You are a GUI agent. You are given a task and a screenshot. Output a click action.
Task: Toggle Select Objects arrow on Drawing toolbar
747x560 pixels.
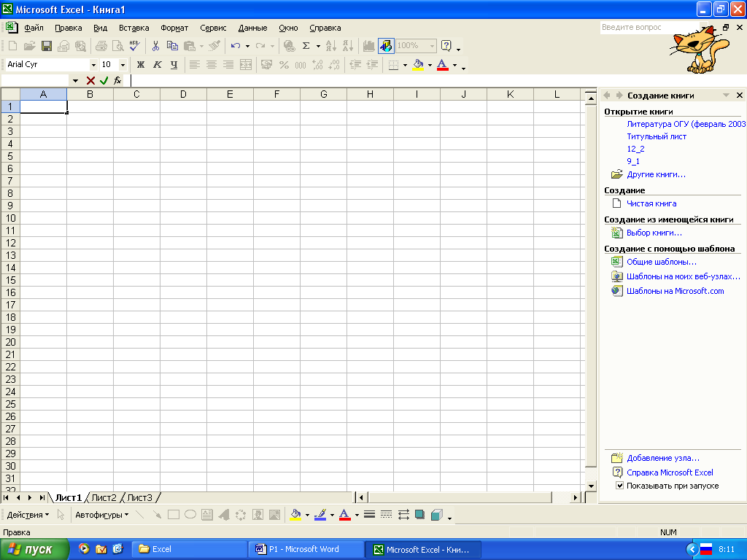(61, 515)
